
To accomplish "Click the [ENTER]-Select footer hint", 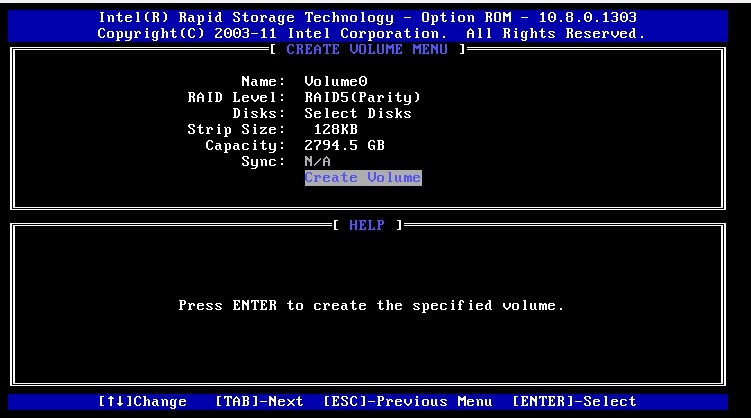I will pos(574,401).
